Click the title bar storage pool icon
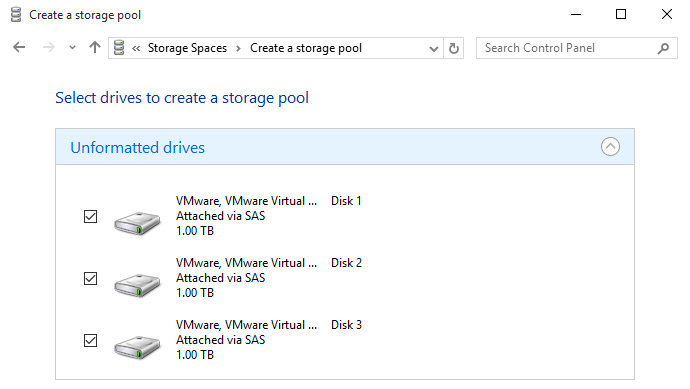 tap(16, 15)
